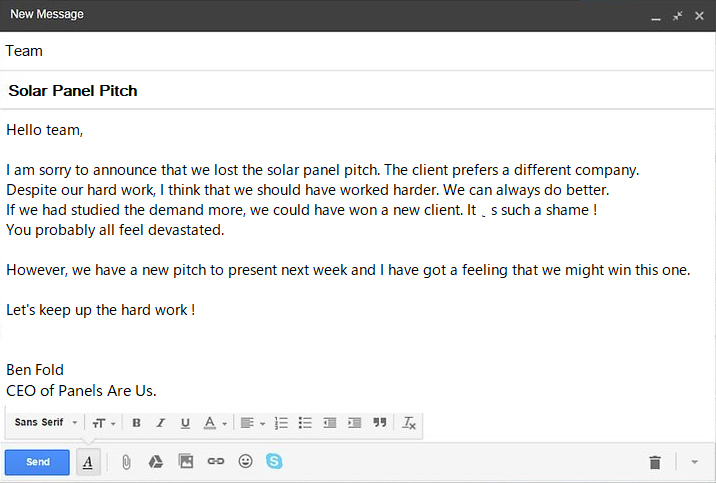The image size is (716, 483).
Task: Apply quote formatting
Action: pos(379,423)
